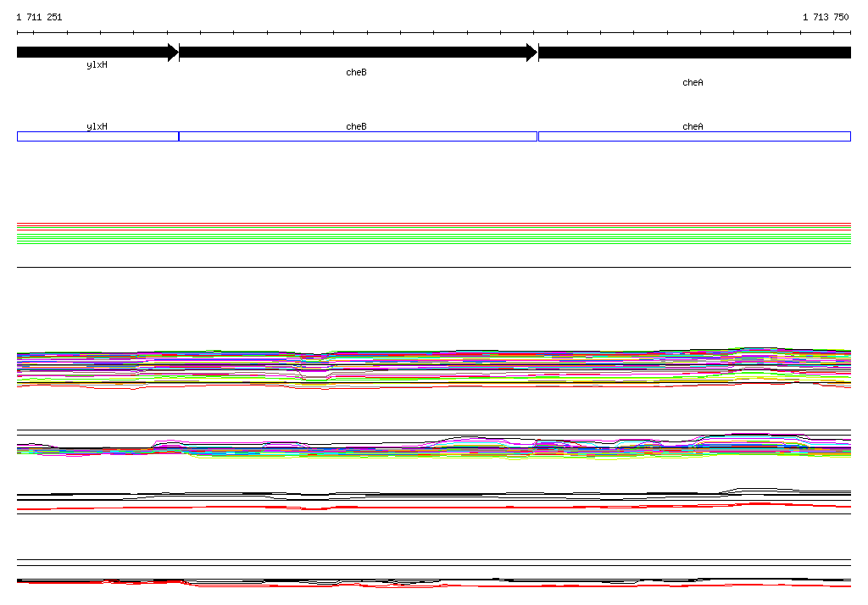Screen dimensions: 868x605
Task: Click the cheA label above blue box
Action: coord(693,126)
